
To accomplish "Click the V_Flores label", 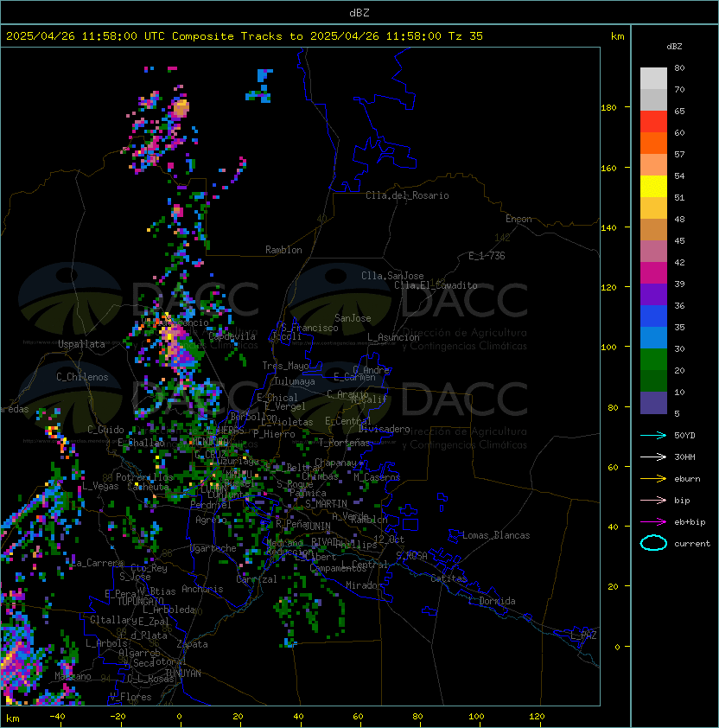I will tap(130, 697).
